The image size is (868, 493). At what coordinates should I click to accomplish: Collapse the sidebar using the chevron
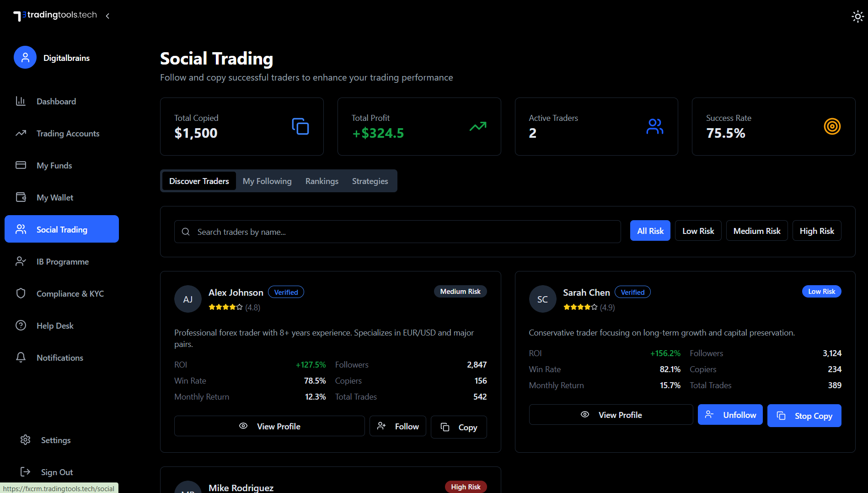(x=107, y=16)
